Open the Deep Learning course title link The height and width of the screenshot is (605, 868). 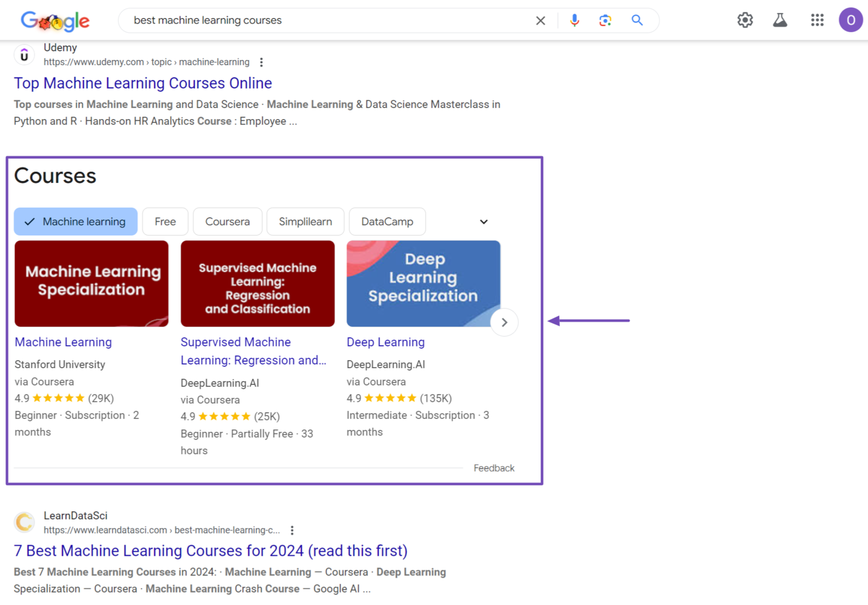(386, 342)
